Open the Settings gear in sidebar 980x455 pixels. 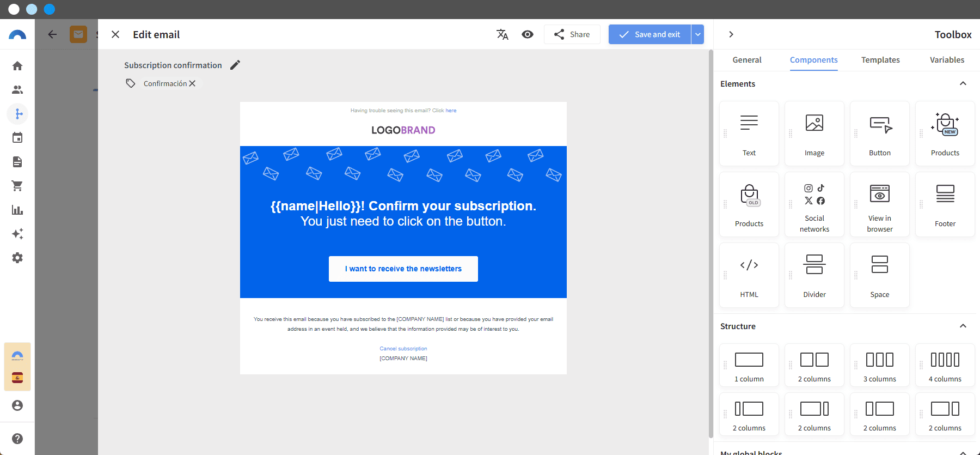17,258
